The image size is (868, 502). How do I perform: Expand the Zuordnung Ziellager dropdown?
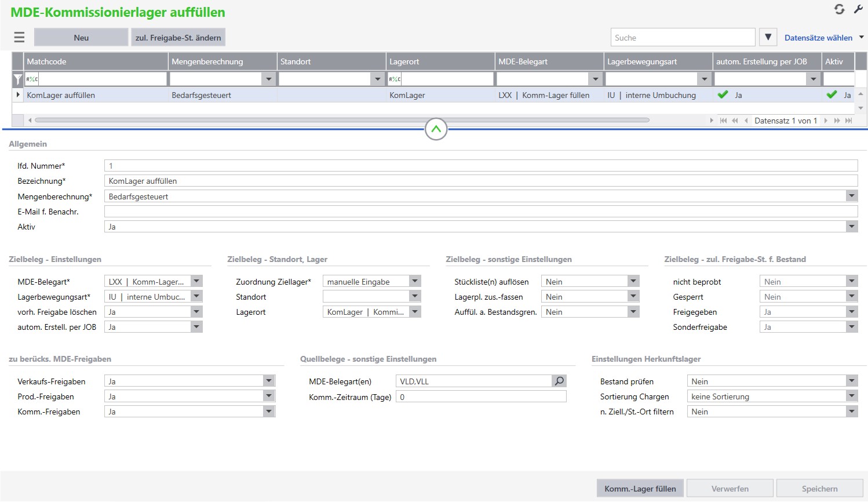point(414,281)
